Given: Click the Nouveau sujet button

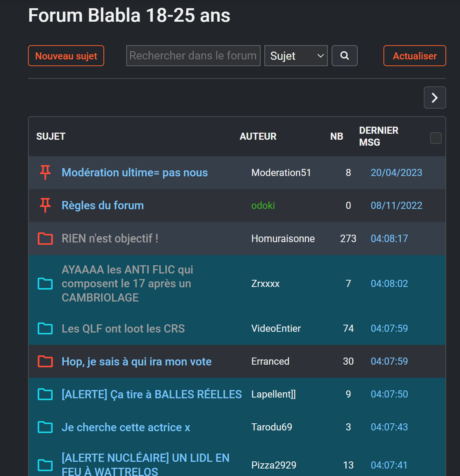Looking at the screenshot, I should click(x=66, y=56).
